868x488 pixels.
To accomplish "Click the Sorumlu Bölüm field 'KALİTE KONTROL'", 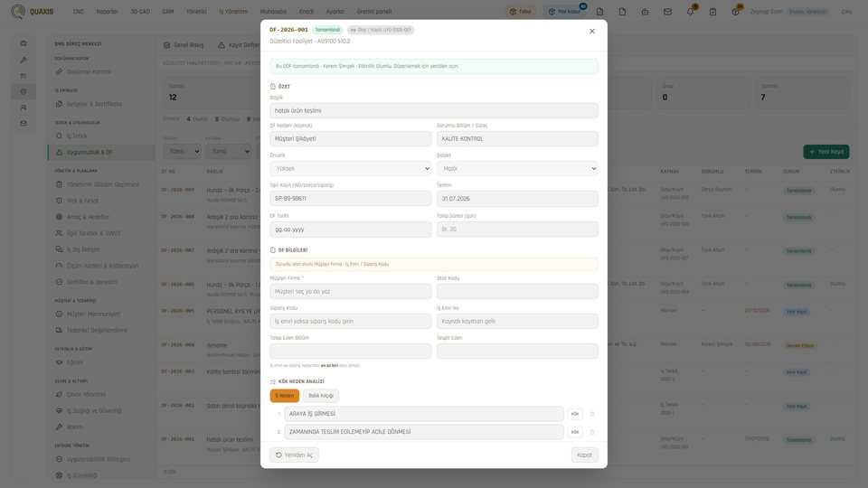I will click(517, 139).
